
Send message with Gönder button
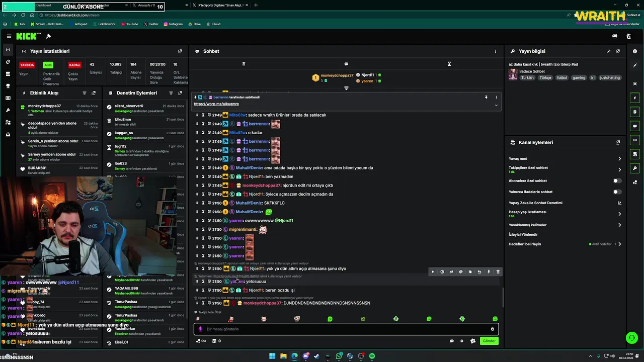pyautogui.click(x=489, y=341)
